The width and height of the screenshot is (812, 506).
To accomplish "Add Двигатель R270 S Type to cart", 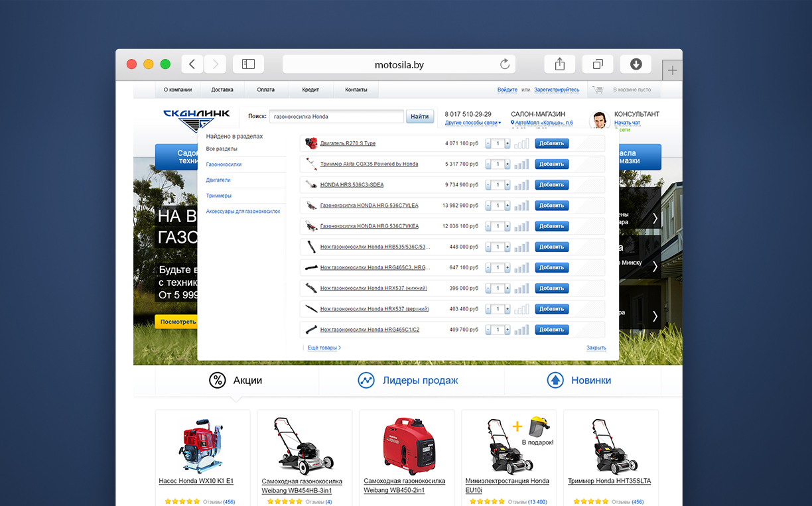I will click(x=552, y=143).
